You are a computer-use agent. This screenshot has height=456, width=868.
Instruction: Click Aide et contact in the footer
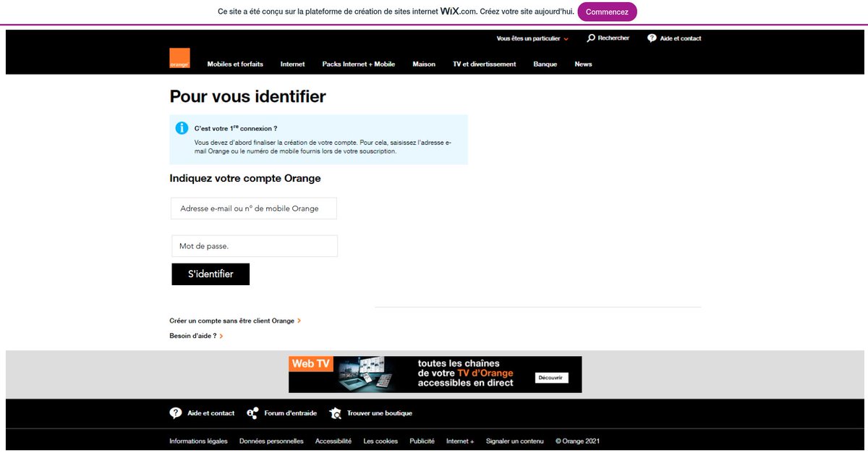click(211, 413)
